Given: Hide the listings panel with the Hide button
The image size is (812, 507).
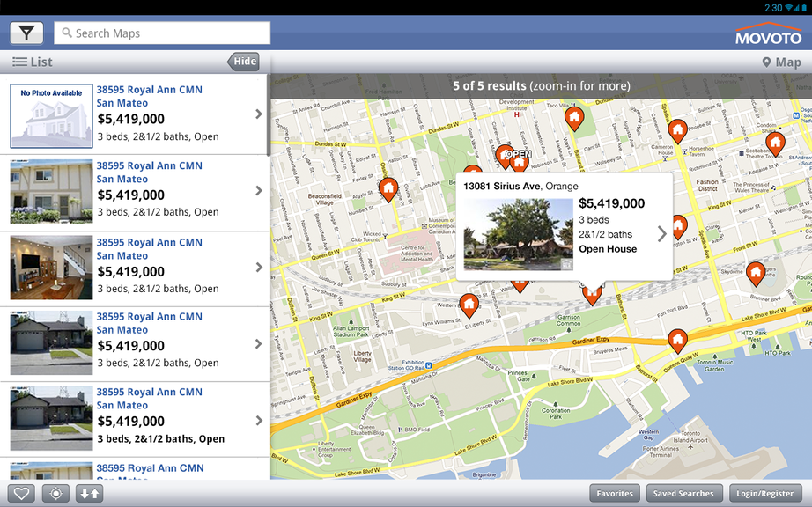Looking at the screenshot, I should tap(243, 62).
